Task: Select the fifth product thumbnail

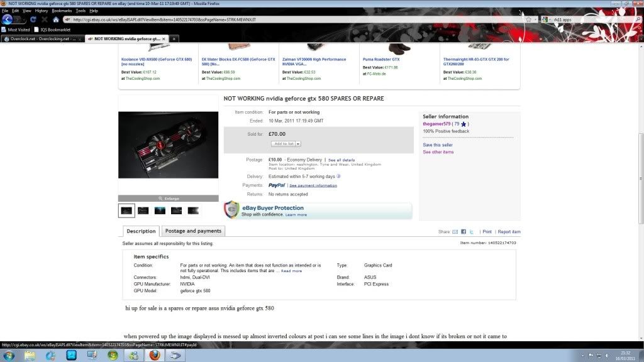Action: point(193,211)
